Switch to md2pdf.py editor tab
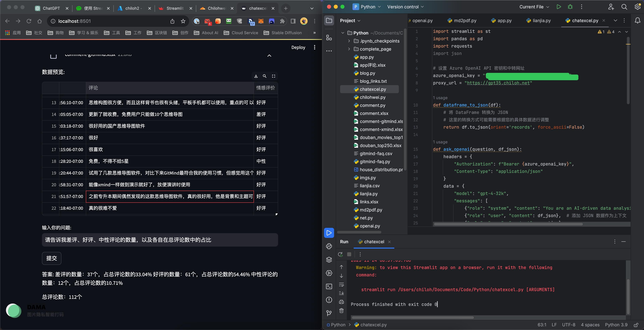644x330 pixels. 462,20
